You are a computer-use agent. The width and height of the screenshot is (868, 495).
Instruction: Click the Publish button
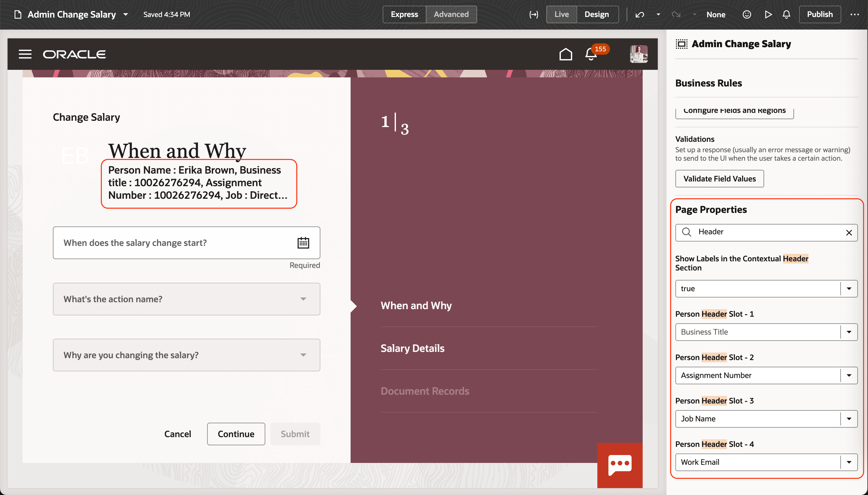pos(820,14)
